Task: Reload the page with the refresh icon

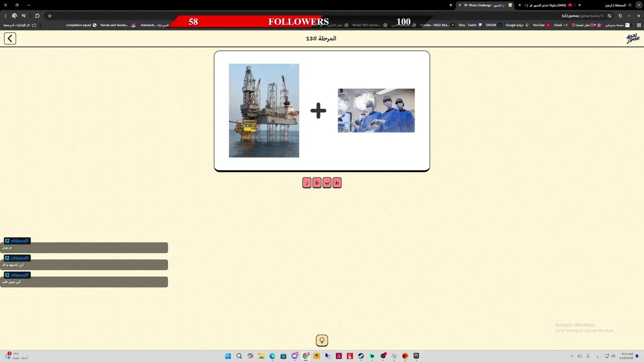Action: click(x=620, y=16)
